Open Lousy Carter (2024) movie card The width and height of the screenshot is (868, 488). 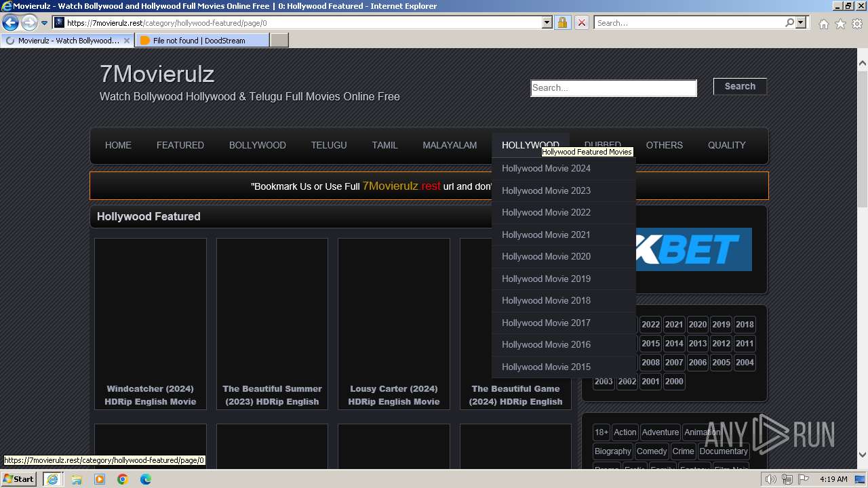(394, 323)
